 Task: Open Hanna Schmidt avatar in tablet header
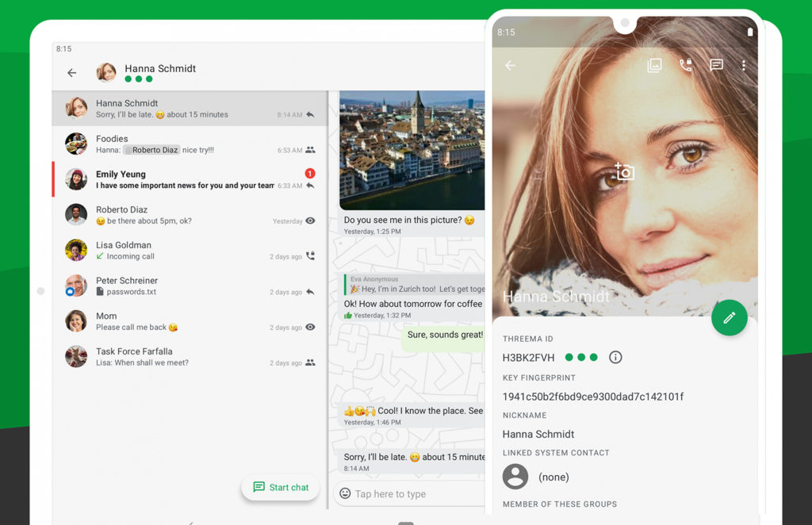point(106,72)
